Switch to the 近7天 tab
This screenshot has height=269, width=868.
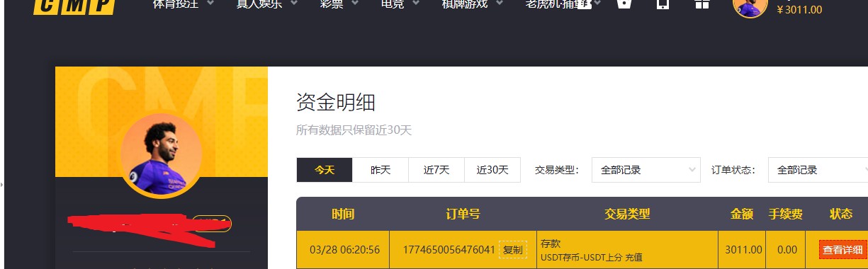pos(436,170)
